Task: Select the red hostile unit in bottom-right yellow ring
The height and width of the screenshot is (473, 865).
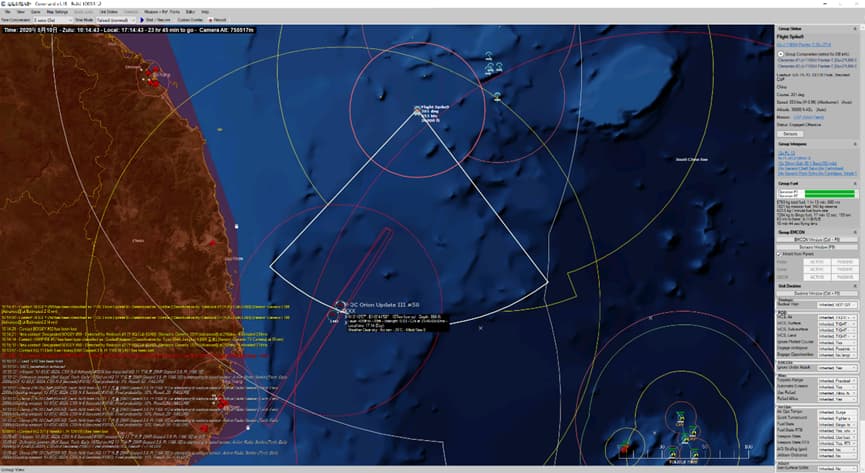Action: (624, 449)
